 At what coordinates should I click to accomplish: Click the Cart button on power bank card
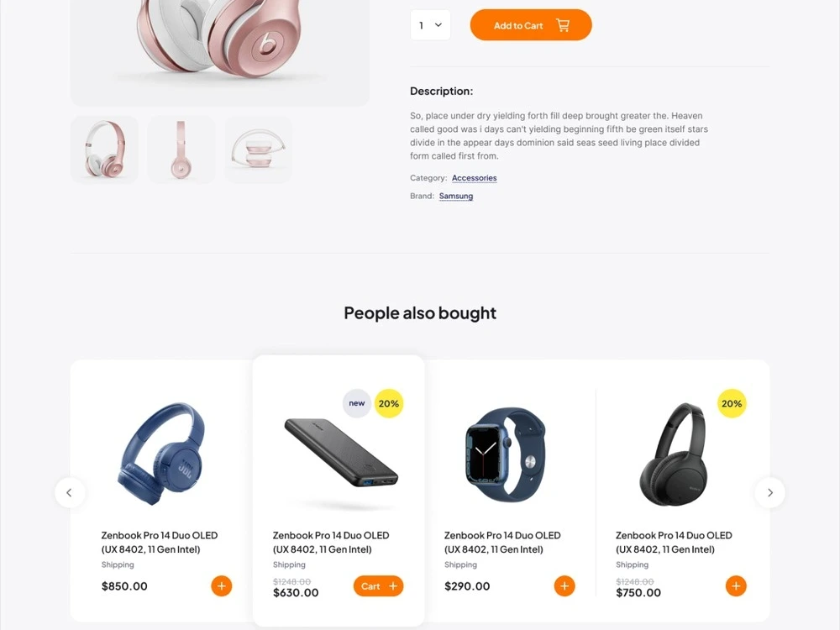point(378,586)
